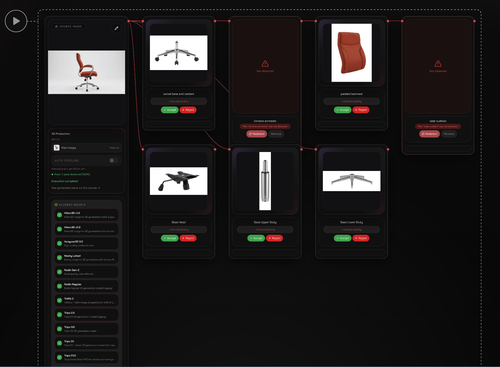Toggle the Tripo P1.0 model check
Image resolution: width=500 pixels, height=367 pixels.
(59, 357)
